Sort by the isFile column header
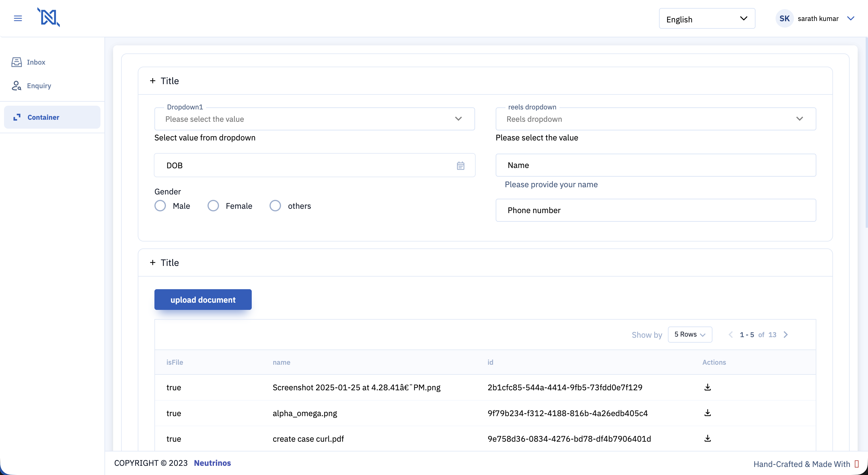This screenshot has width=868, height=475. point(175,362)
